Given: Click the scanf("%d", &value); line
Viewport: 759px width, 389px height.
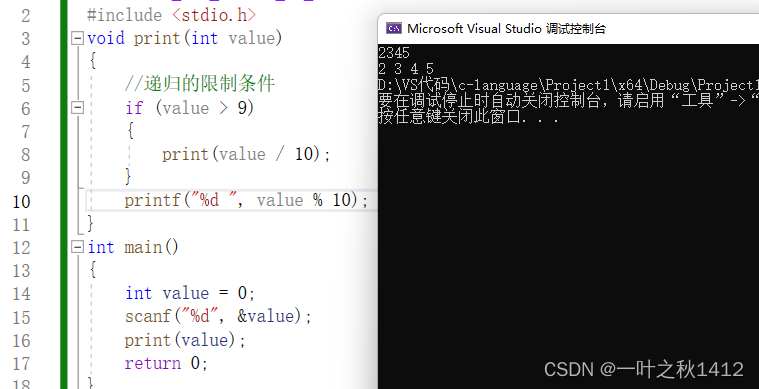Looking at the screenshot, I should coord(218,316).
